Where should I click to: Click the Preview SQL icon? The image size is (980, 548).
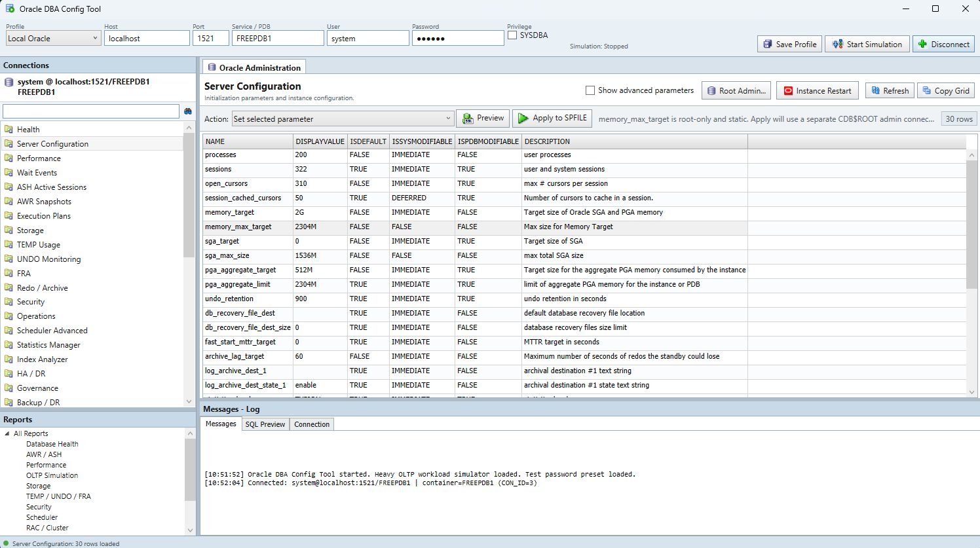(468, 119)
